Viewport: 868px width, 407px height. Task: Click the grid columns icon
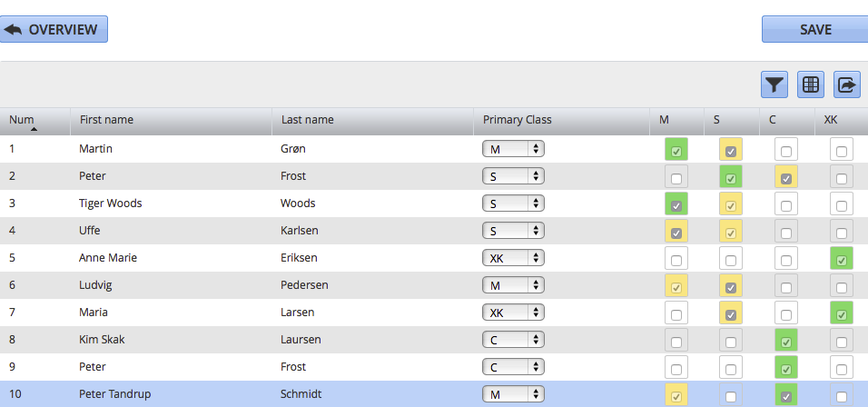point(810,84)
